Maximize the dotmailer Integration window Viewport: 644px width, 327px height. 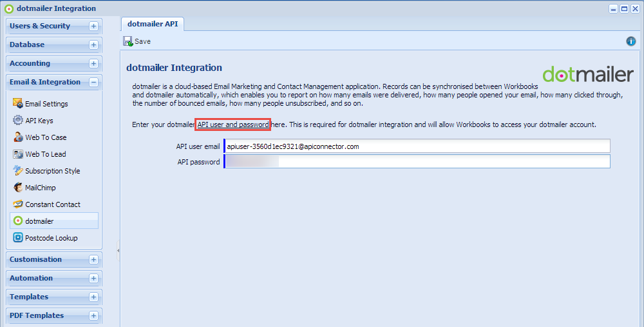click(624, 8)
